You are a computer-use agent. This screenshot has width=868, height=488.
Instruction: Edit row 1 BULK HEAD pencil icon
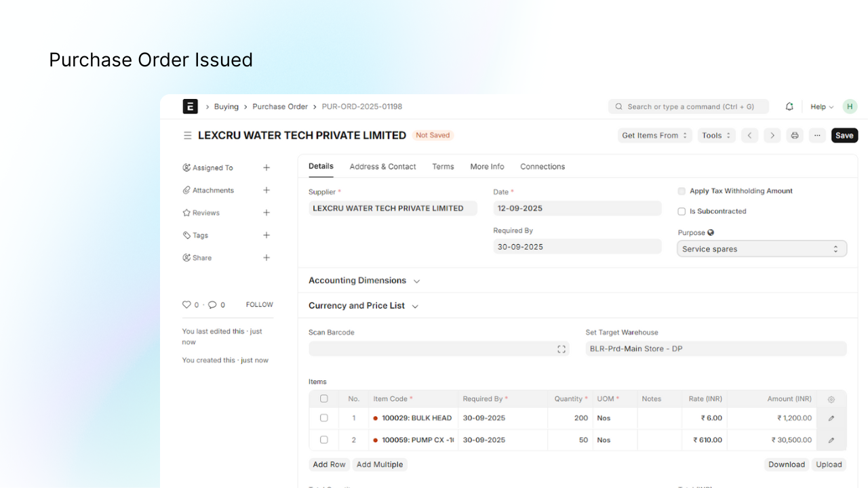[x=831, y=418]
